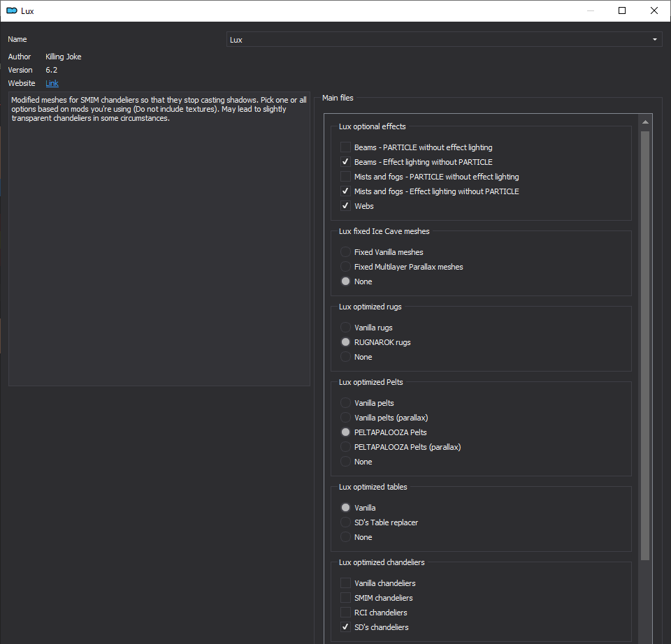
Task: Uncheck the Webs checkbox
Action: pyautogui.click(x=345, y=206)
